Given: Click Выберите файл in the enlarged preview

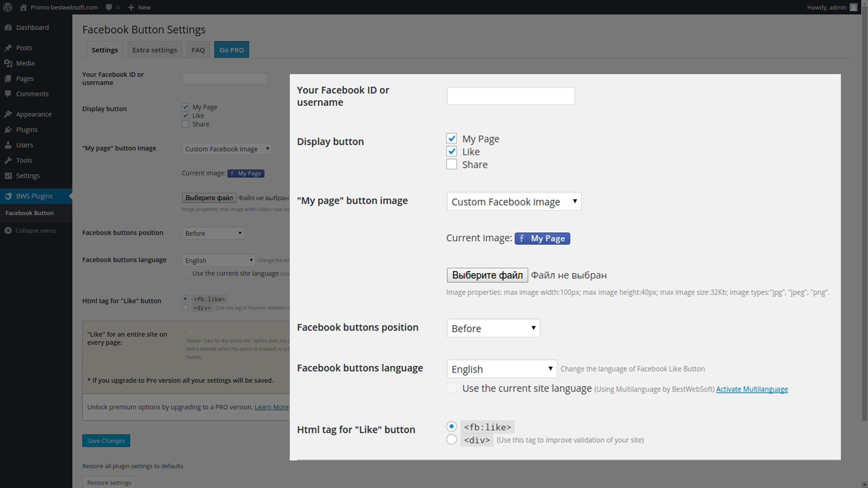Looking at the screenshot, I should click(487, 275).
